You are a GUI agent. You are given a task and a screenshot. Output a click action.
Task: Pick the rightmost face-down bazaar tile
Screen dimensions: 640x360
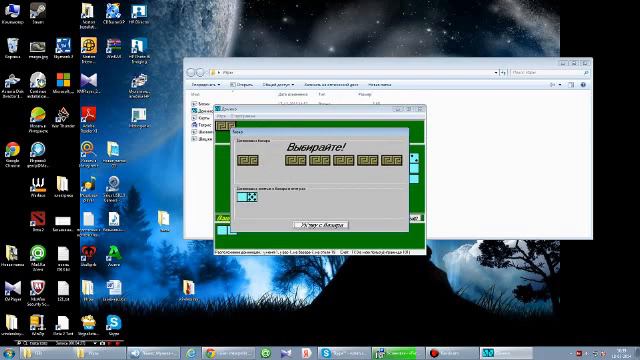coord(391,160)
